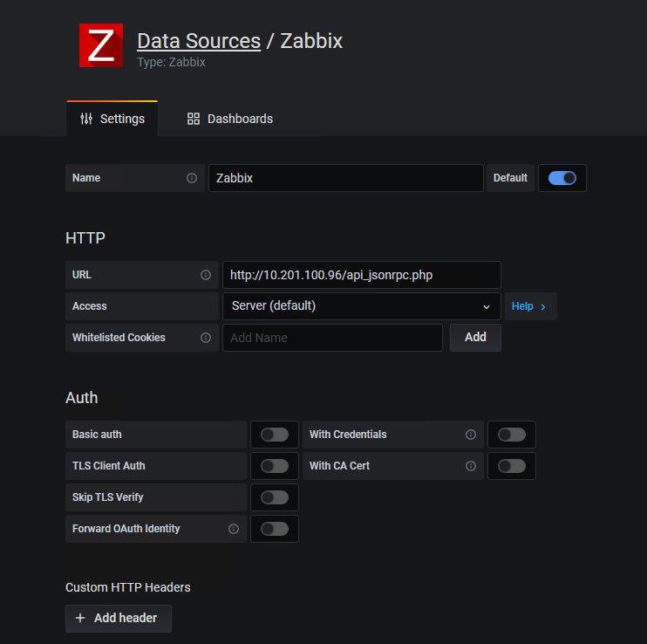Turn on TLS Client Auth switch
This screenshot has height=644, width=647.
[x=274, y=466]
